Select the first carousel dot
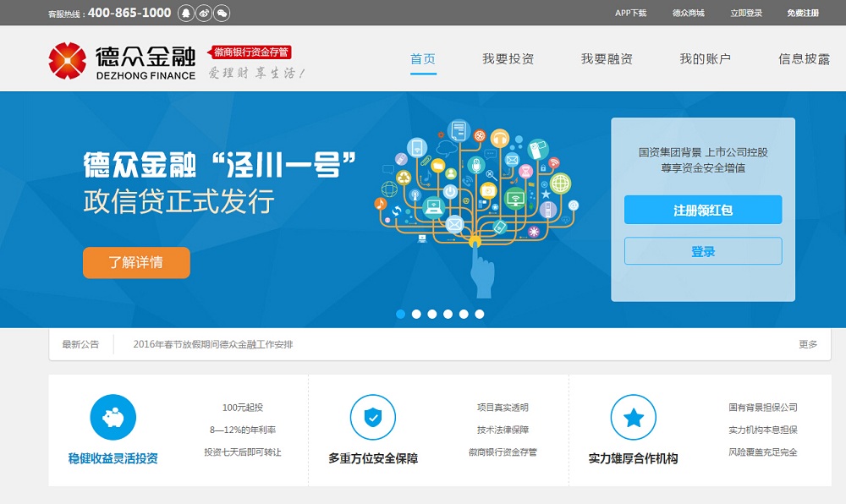846x504 pixels. [x=400, y=315]
